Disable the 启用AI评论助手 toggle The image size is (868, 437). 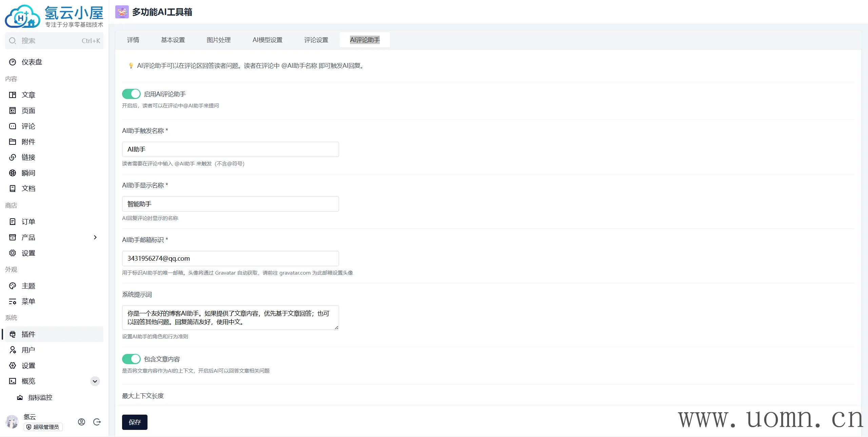coord(131,94)
